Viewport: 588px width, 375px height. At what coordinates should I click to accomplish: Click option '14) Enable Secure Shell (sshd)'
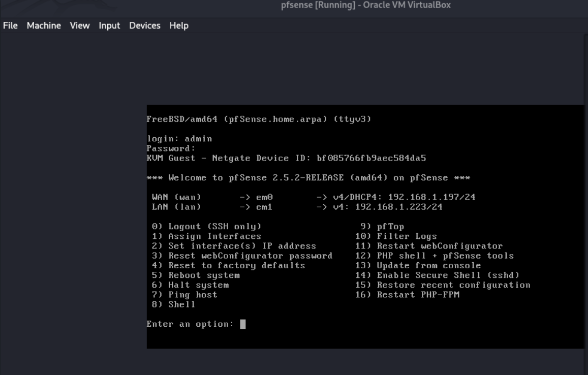coord(437,275)
